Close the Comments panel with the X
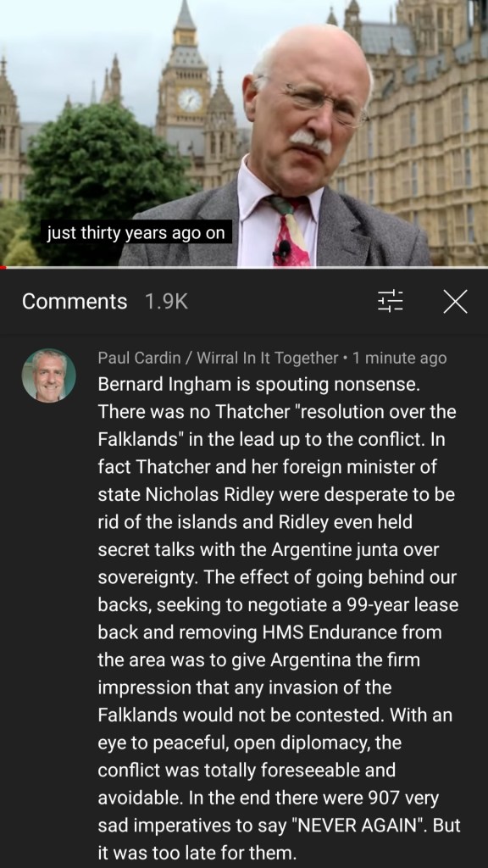The width and height of the screenshot is (488, 868). pyautogui.click(x=455, y=302)
